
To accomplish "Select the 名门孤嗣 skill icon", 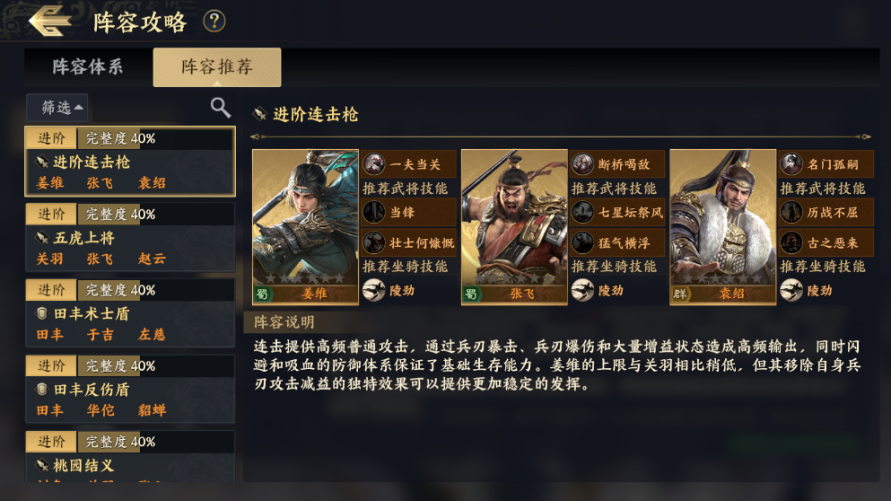I will (x=792, y=164).
